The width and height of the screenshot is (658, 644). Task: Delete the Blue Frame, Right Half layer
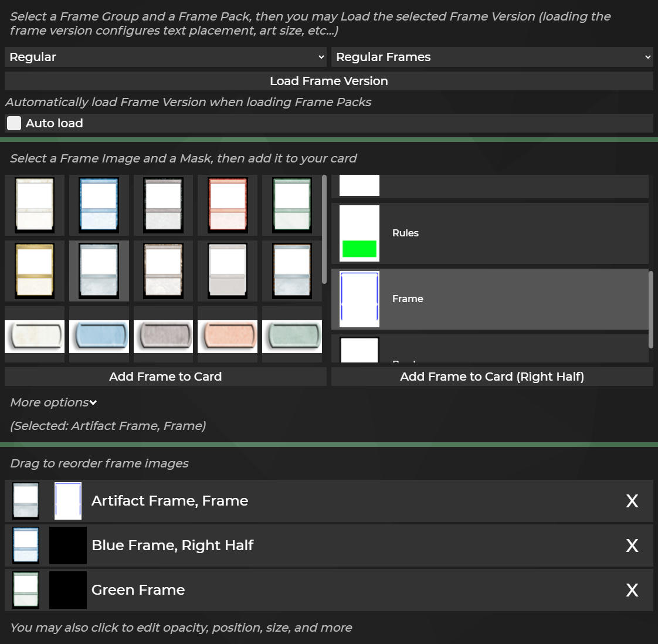[632, 545]
